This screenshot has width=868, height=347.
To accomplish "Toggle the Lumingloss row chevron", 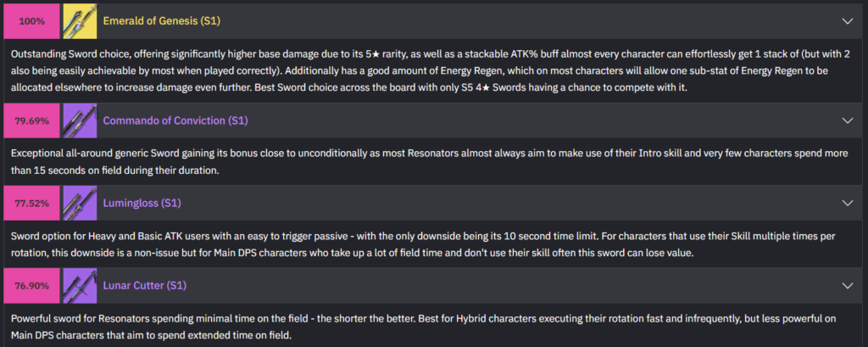I will pos(847,204).
